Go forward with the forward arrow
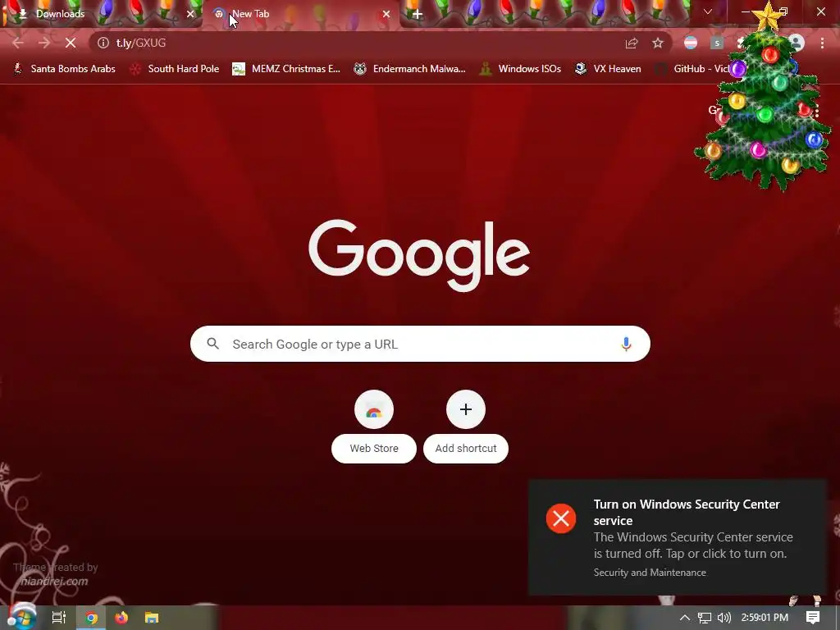 pos(44,43)
